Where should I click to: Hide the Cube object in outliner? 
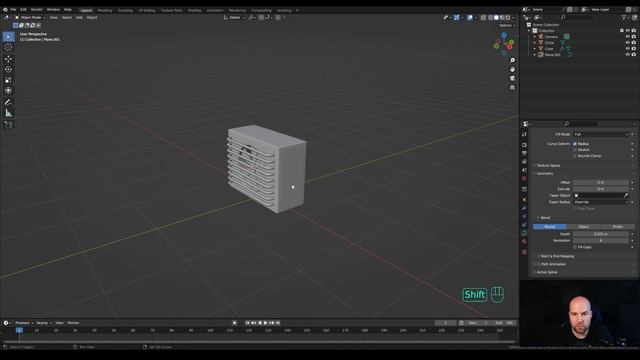[628, 49]
